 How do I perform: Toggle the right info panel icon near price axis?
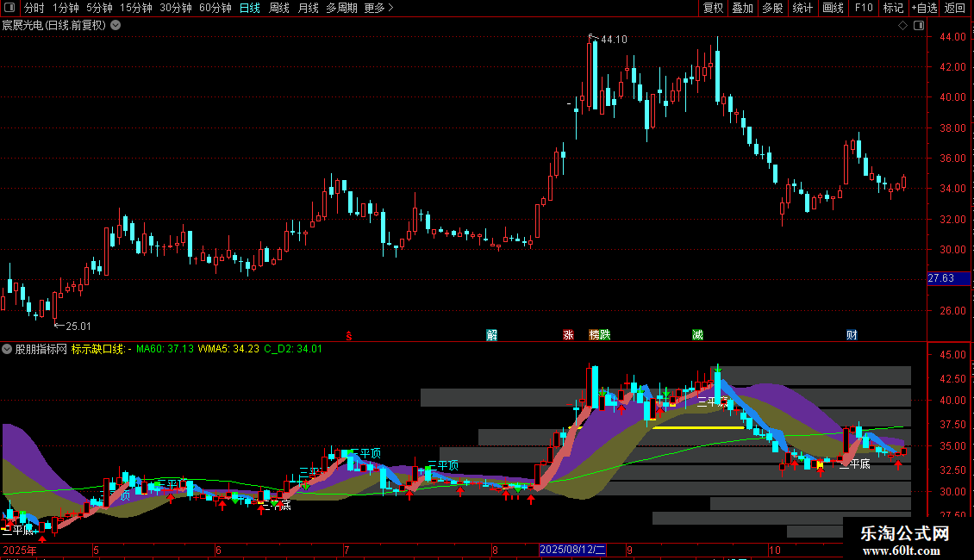[x=919, y=26]
